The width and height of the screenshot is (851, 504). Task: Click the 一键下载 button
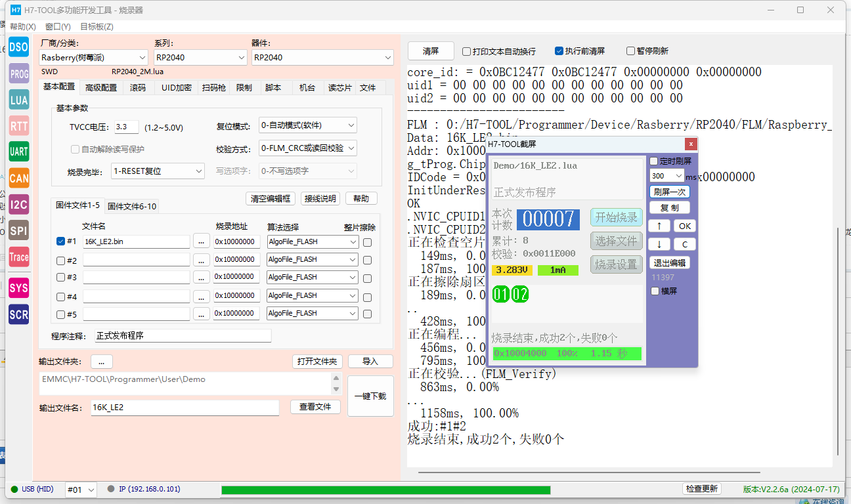point(370,396)
